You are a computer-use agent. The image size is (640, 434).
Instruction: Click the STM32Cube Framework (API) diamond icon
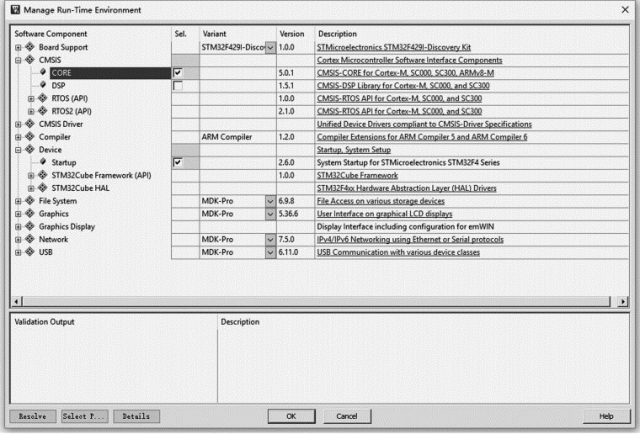[43, 175]
